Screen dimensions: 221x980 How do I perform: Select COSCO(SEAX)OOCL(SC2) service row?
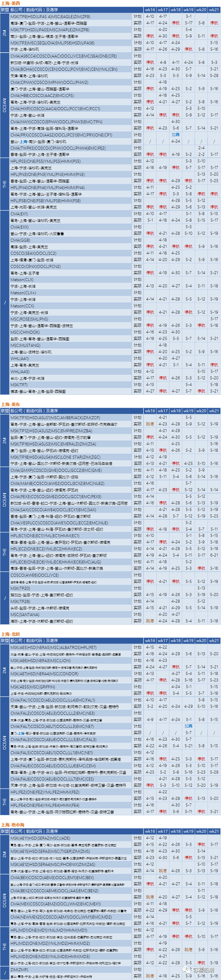click(x=71, y=253)
